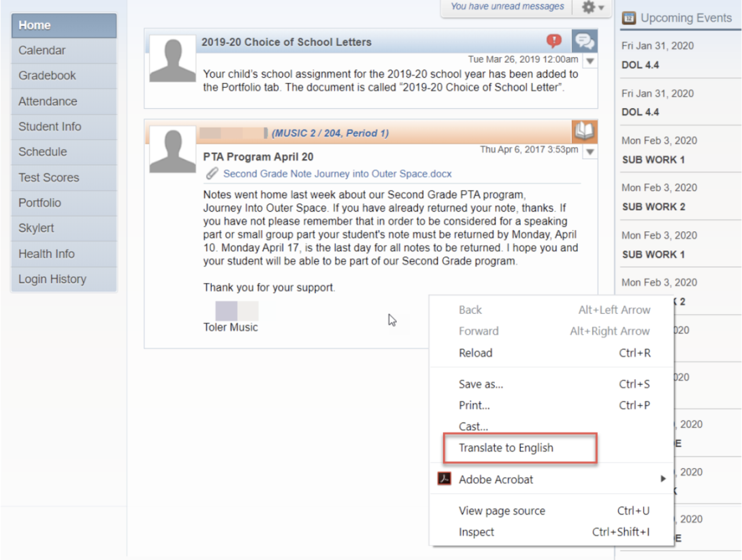The height and width of the screenshot is (560, 742).
Task: Open the Skylert sidebar tab
Action: (36, 228)
